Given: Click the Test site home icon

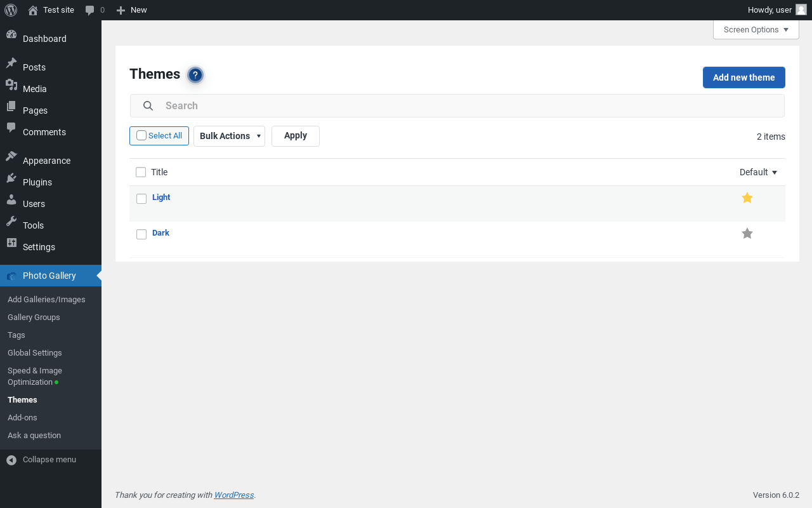Looking at the screenshot, I should (33, 10).
